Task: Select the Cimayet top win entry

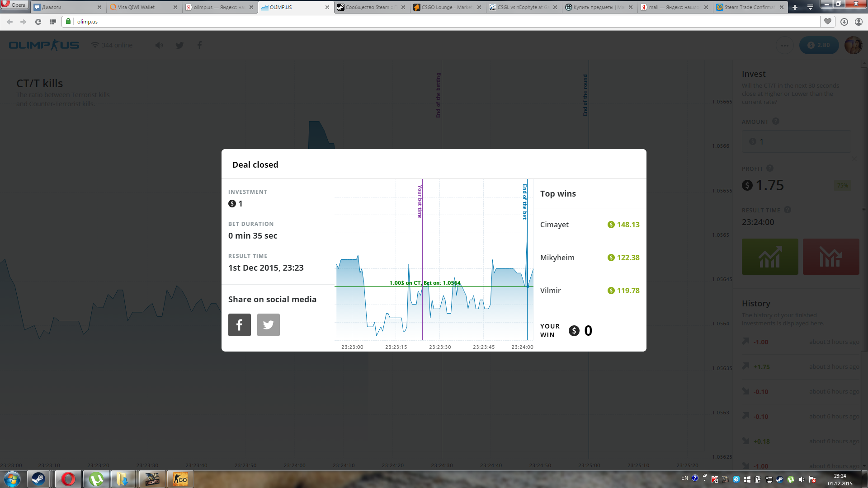Action: pyautogui.click(x=590, y=225)
